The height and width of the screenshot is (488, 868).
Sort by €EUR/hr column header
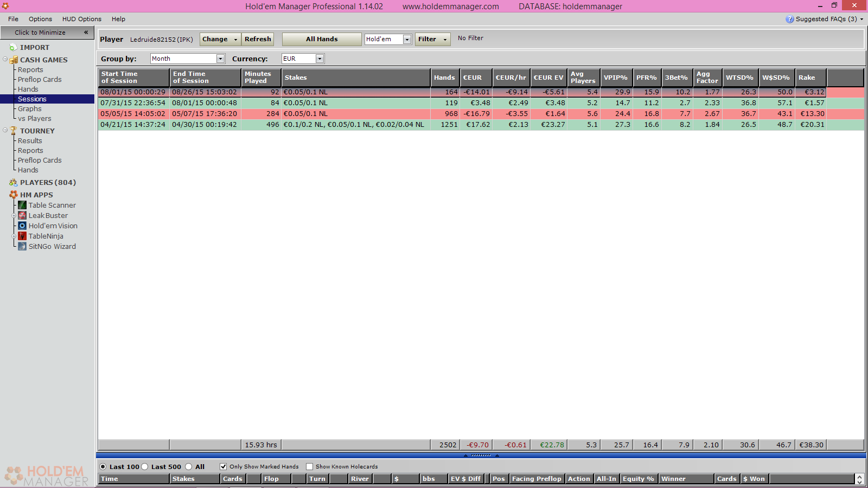click(510, 78)
